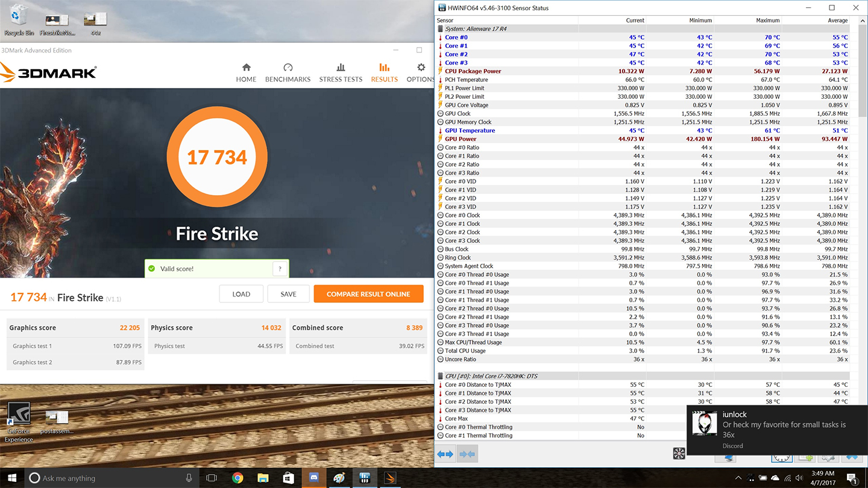
Task: Open File Explorer from the taskbar
Action: pyautogui.click(x=263, y=478)
